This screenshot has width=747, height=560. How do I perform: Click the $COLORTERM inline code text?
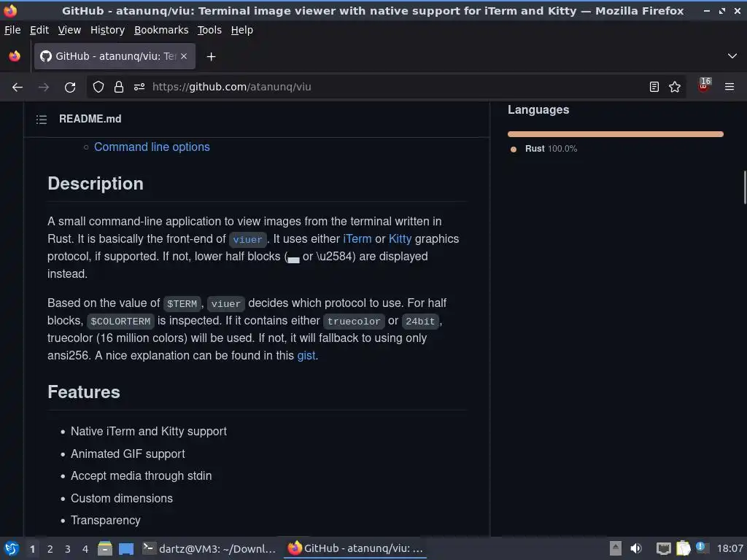(120, 322)
